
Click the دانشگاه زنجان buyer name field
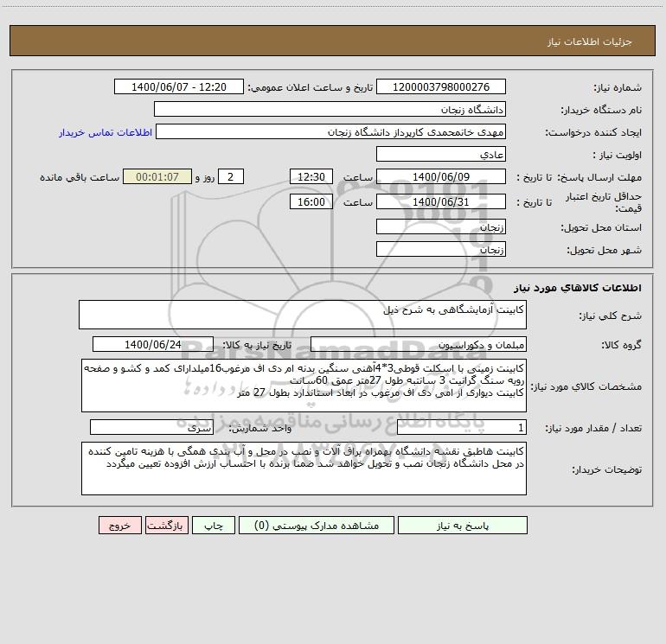(x=330, y=109)
